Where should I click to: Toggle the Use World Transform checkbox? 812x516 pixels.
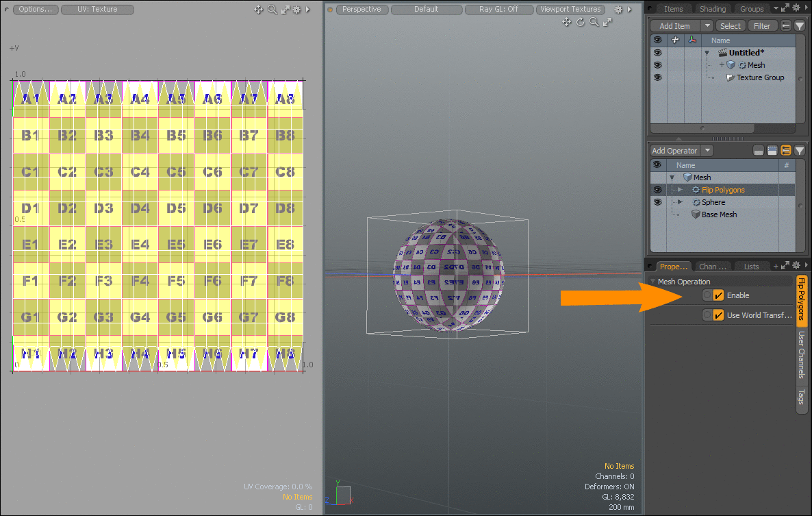(x=719, y=315)
